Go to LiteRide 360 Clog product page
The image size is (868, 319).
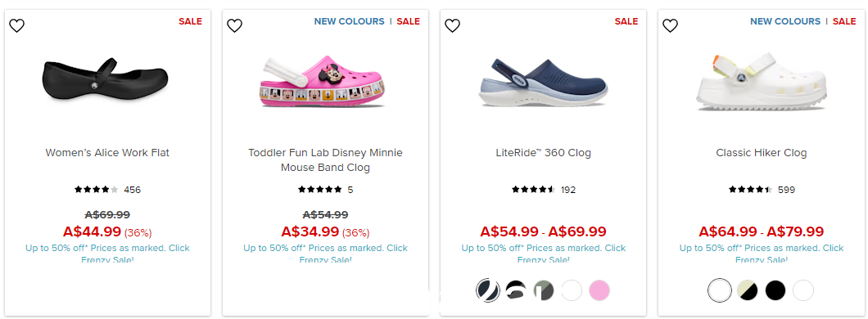coord(543,153)
